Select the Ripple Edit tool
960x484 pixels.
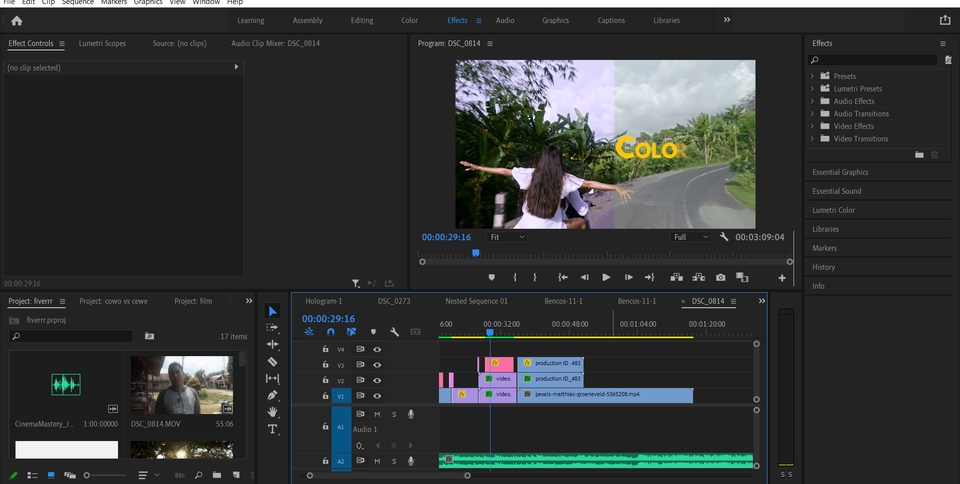tap(272, 344)
